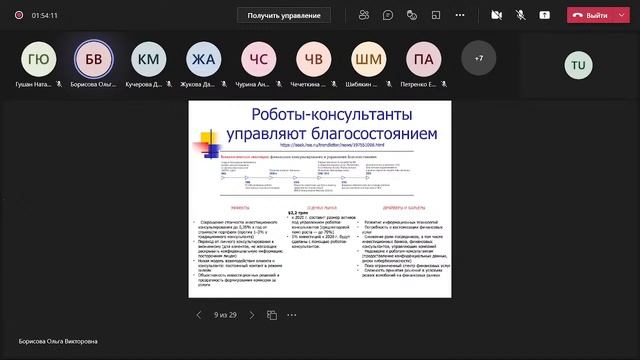The image size is (640, 360).
Task: Click the Борисова Ольг... participant name label
Action: (x=93, y=84)
